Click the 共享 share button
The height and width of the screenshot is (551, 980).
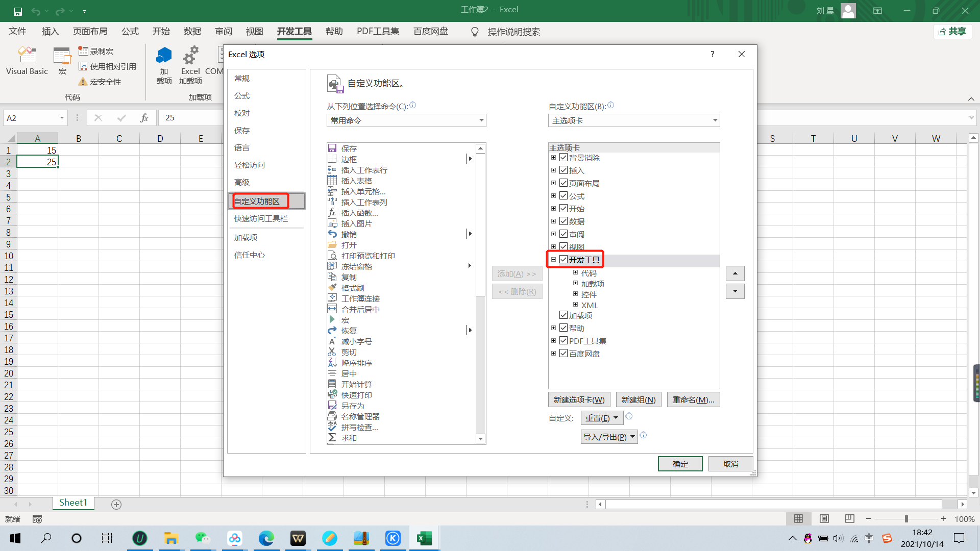coord(952,32)
